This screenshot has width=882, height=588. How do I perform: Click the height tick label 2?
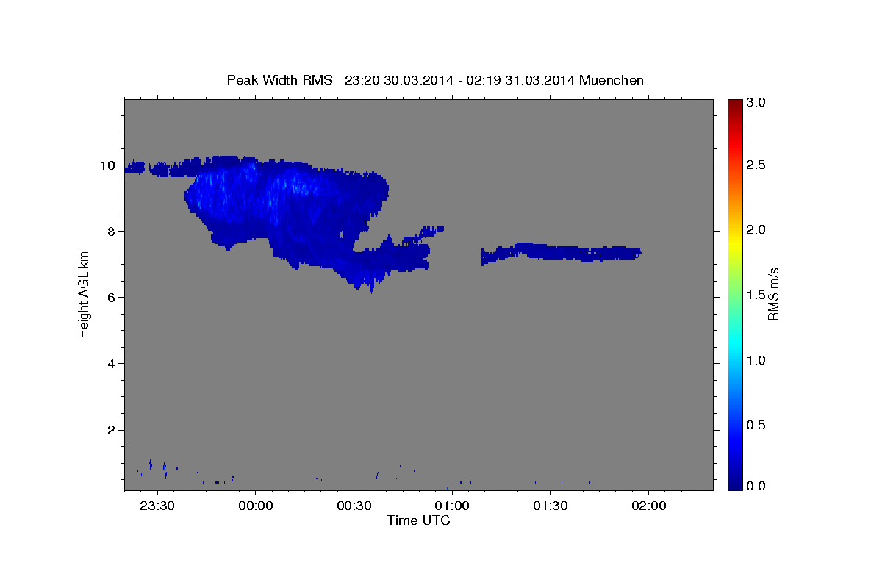coord(112,430)
